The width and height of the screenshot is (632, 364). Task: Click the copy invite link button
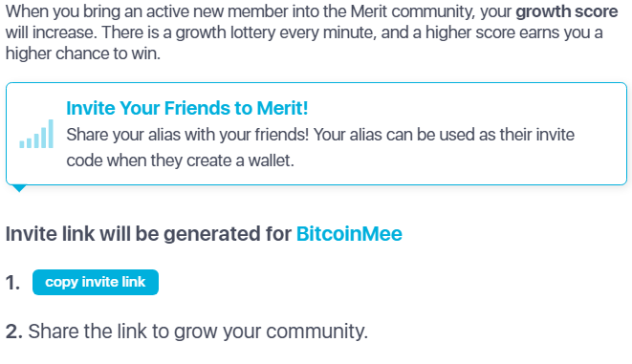pyautogui.click(x=96, y=282)
